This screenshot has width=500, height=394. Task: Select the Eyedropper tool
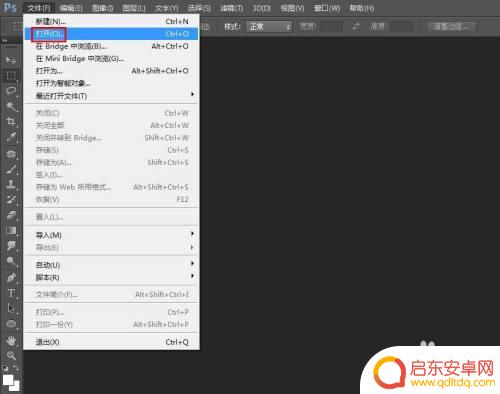[11, 137]
